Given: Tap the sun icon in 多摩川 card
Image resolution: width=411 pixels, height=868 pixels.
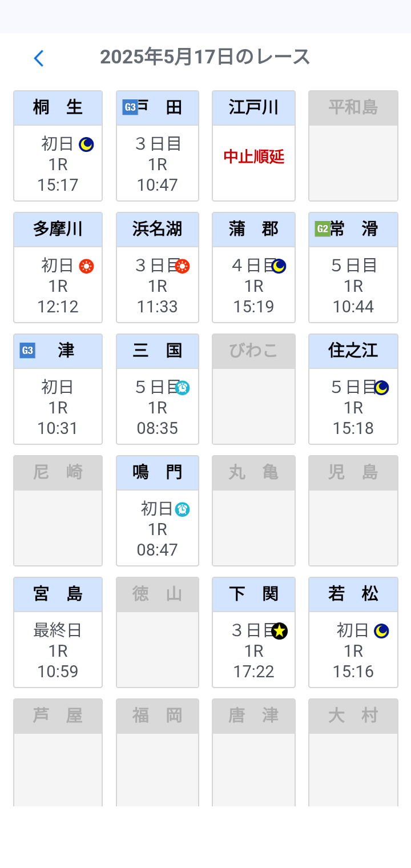Looking at the screenshot, I should [86, 266].
